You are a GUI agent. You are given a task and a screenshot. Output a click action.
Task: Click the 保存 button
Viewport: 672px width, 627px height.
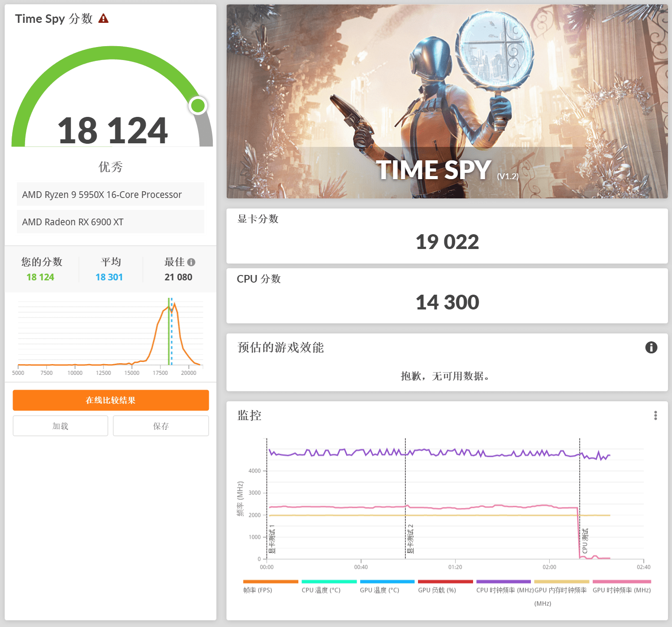click(161, 426)
